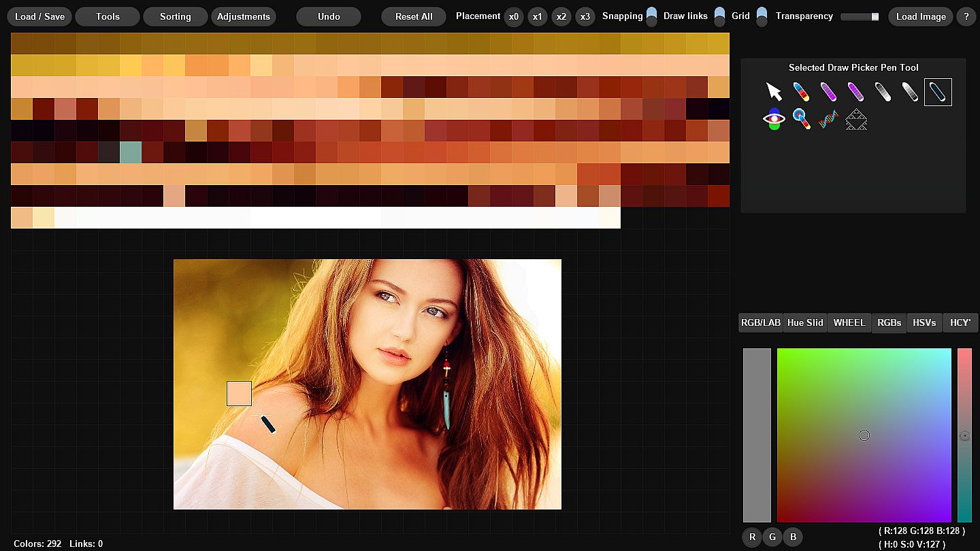The width and height of the screenshot is (980, 551).
Task: Click the Reset All button
Action: coord(414,16)
